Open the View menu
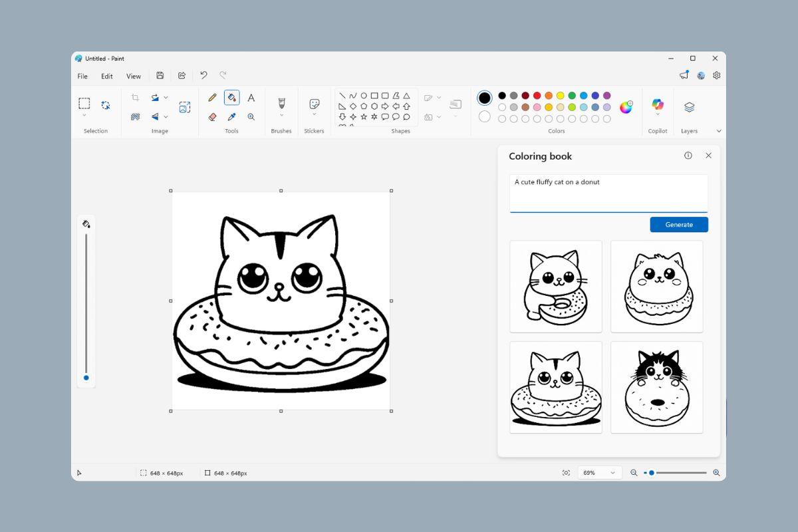798x532 pixels. tap(134, 76)
